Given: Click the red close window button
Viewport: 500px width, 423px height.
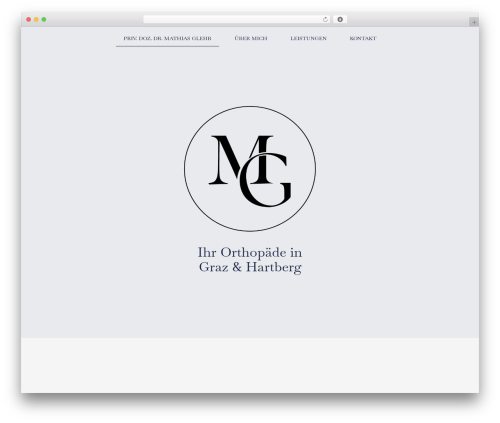Looking at the screenshot, I should point(29,20).
